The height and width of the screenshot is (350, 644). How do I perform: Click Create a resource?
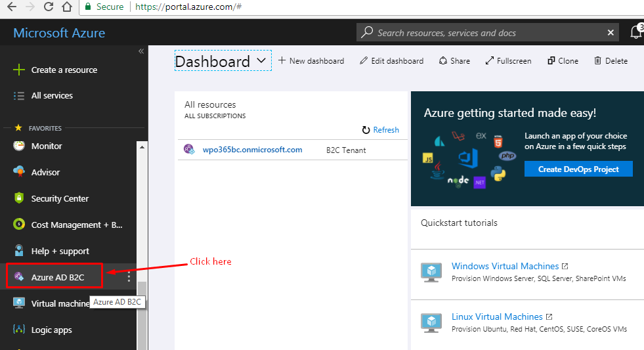(x=64, y=70)
